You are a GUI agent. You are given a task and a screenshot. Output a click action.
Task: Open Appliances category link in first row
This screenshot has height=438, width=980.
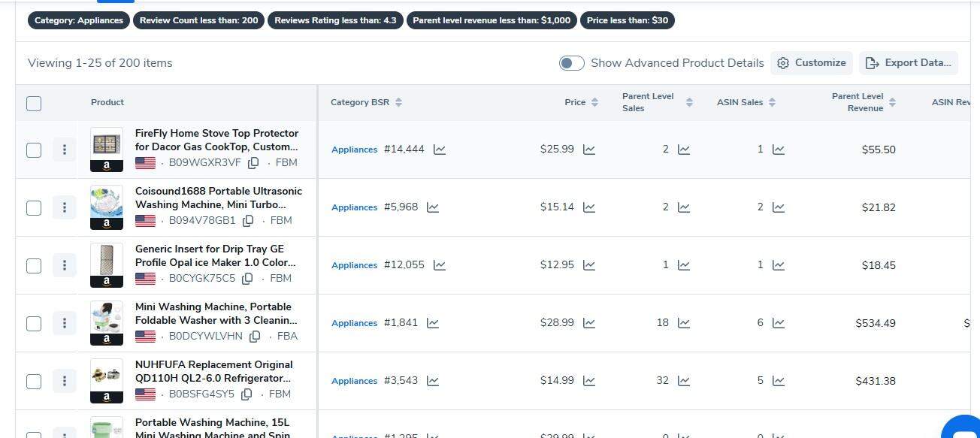point(354,150)
